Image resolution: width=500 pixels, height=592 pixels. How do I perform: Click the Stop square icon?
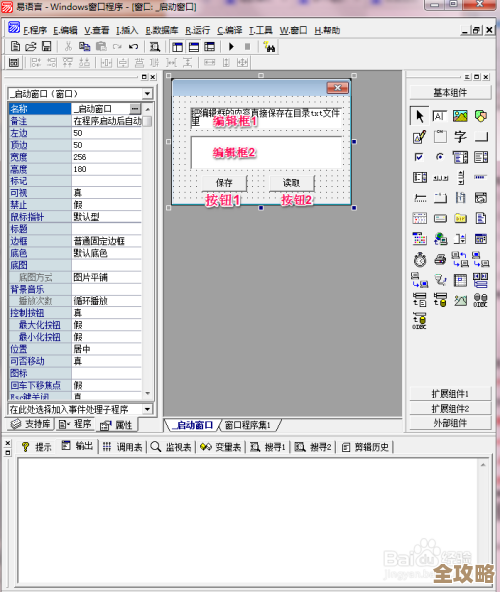(x=247, y=46)
